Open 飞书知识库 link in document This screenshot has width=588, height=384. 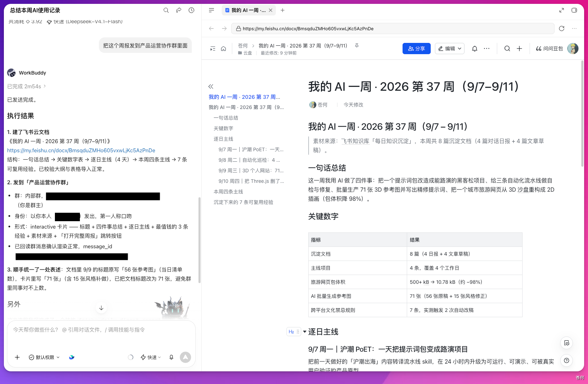pyautogui.click(x=355, y=141)
